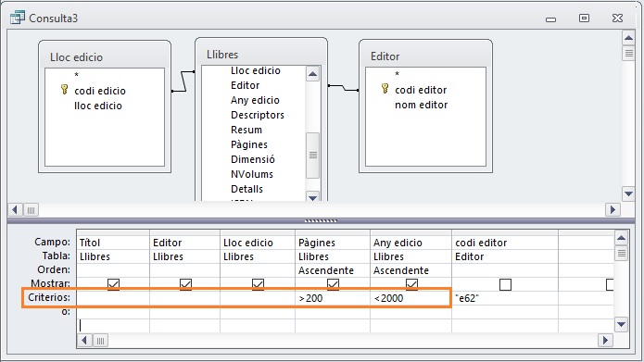Screen dimensions: 644x362
Task: Select nom editor field in Editor table
Action: click(x=421, y=105)
